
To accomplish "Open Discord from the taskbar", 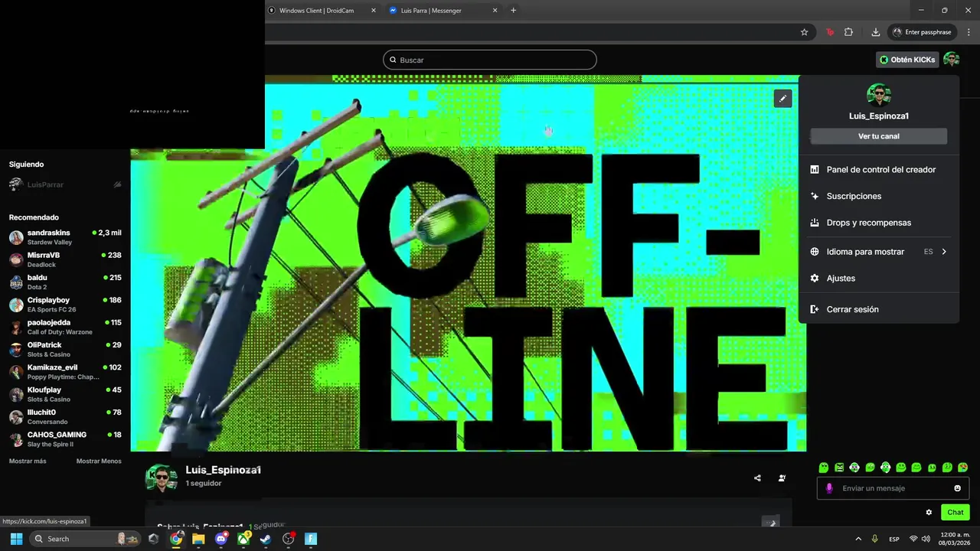I will pyautogui.click(x=221, y=539).
